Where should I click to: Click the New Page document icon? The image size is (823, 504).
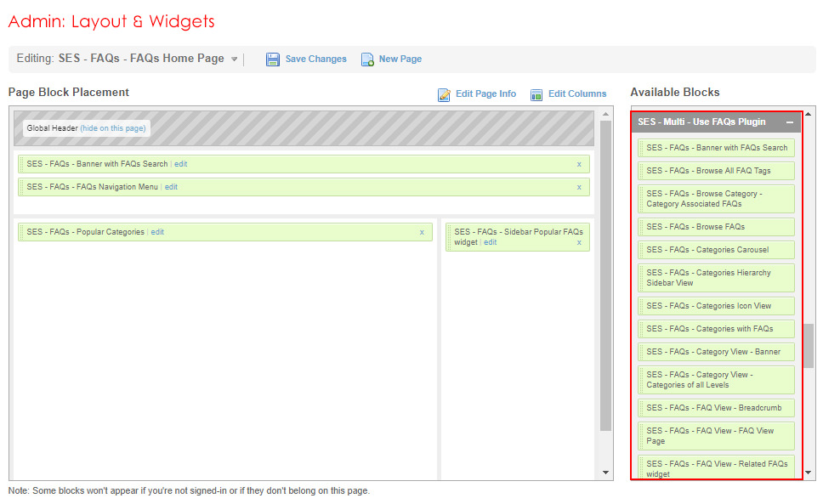[367, 59]
